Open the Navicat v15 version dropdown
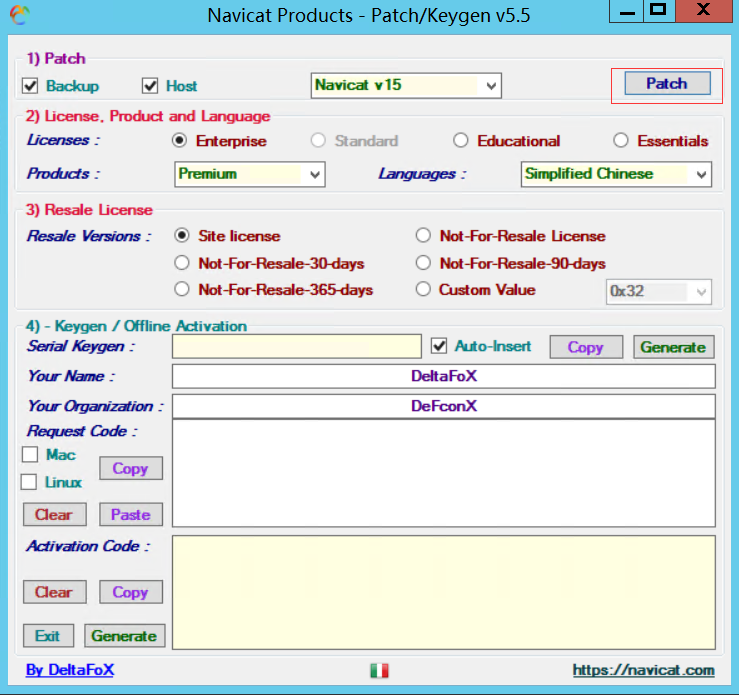Image resolution: width=739 pixels, height=695 pixels. [x=406, y=85]
